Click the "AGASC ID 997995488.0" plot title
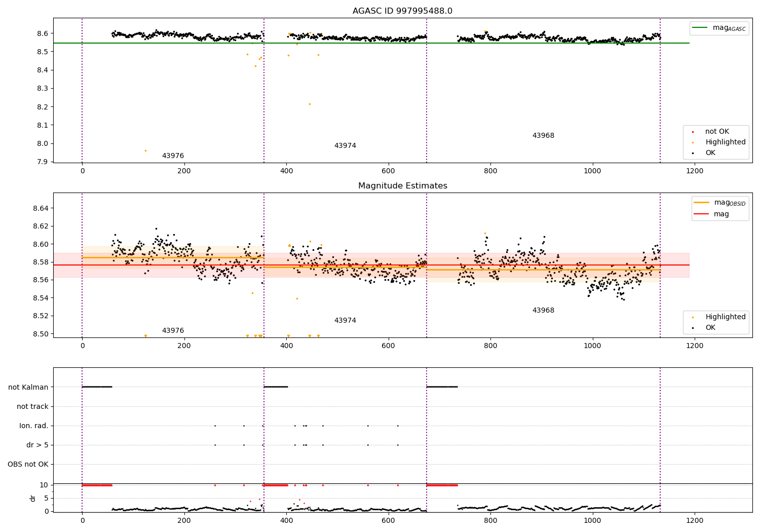Screen dimensions: 760x532 pyautogui.click(x=402, y=11)
